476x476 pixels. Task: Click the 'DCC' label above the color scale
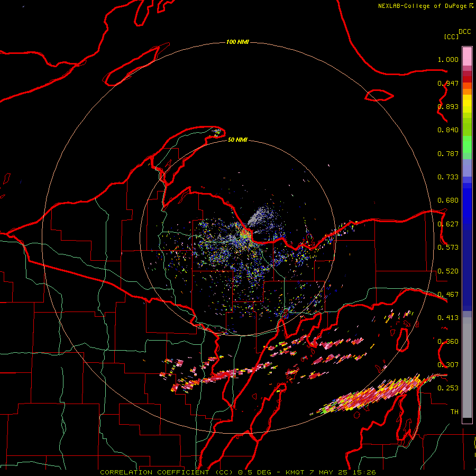click(x=464, y=32)
